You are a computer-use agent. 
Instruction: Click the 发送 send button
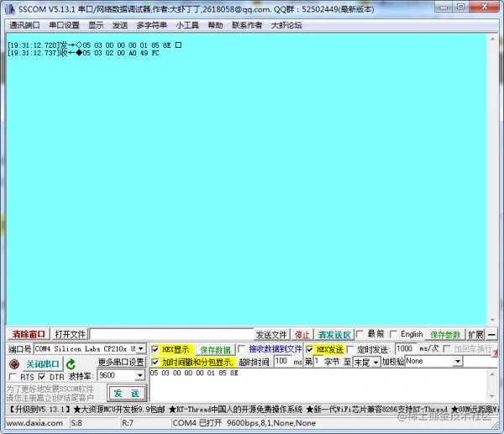pyautogui.click(x=126, y=393)
